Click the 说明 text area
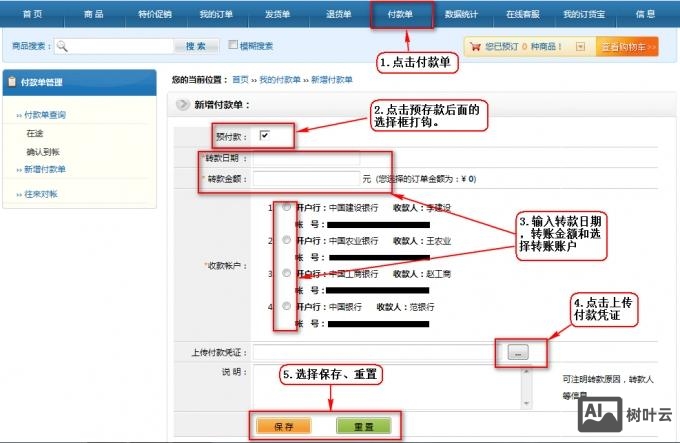Image resolution: width=680 pixels, height=443 pixels. (x=388, y=387)
